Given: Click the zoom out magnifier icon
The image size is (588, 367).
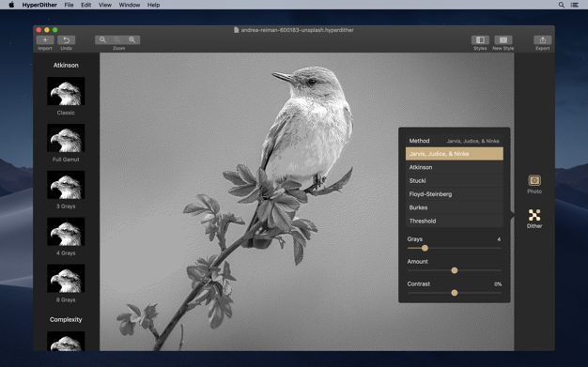Looking at the screenshot, I should pyautogui.click(x=102, y=40).
